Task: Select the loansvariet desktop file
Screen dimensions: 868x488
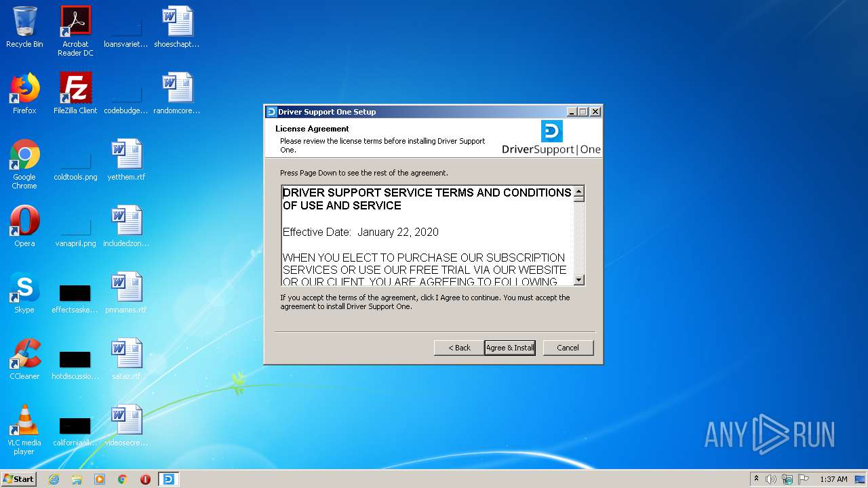Action: [x=126, y=28]
